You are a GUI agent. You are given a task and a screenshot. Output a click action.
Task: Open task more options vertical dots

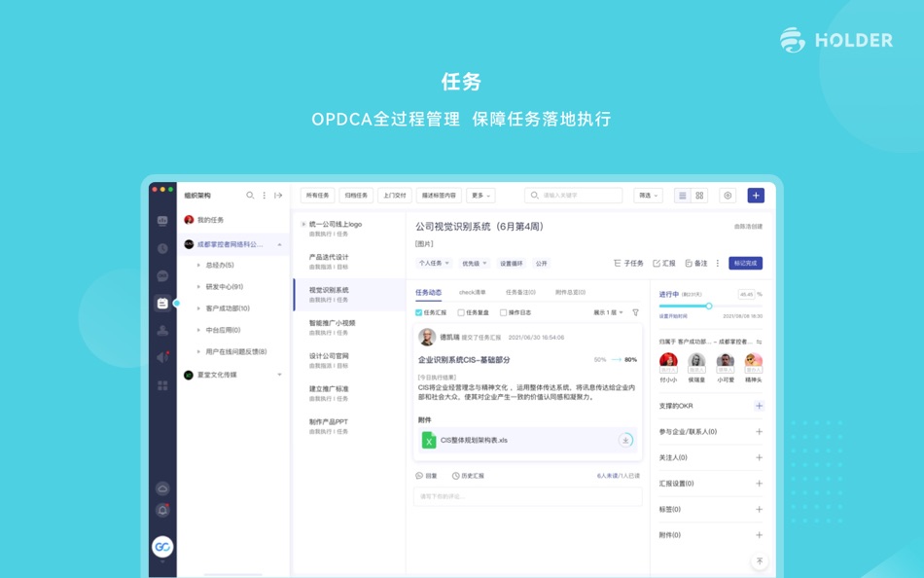pyautogui.click(x=718, y=263)
